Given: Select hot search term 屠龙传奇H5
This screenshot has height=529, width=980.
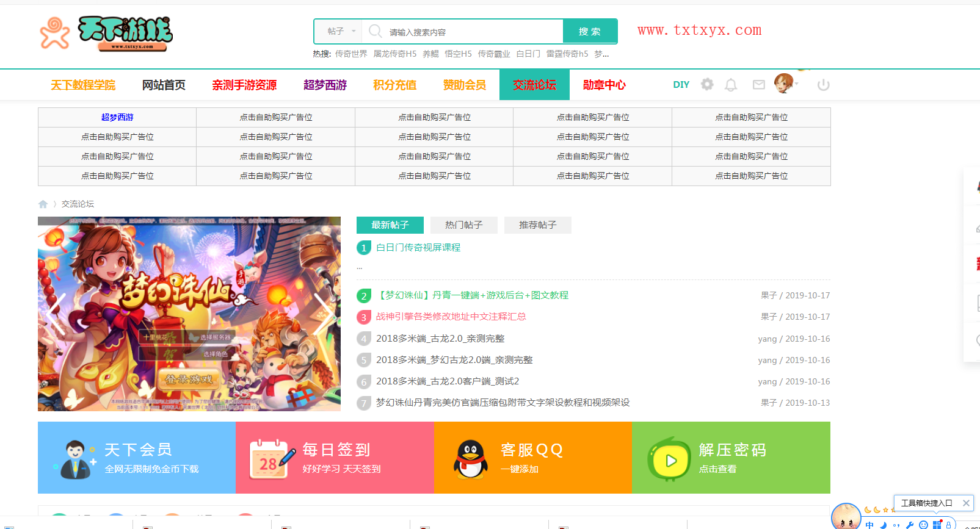Looking at the screenshot, I should 395,54.
